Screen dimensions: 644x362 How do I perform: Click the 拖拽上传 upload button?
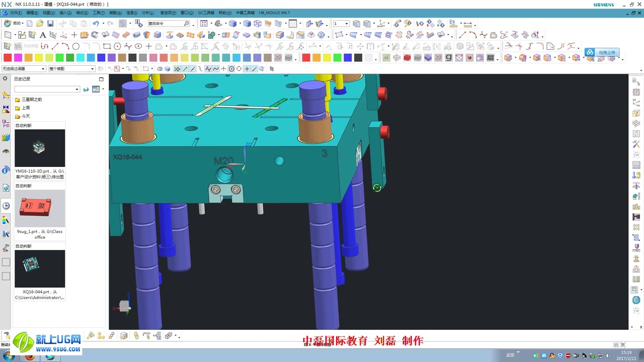[602, 52]
